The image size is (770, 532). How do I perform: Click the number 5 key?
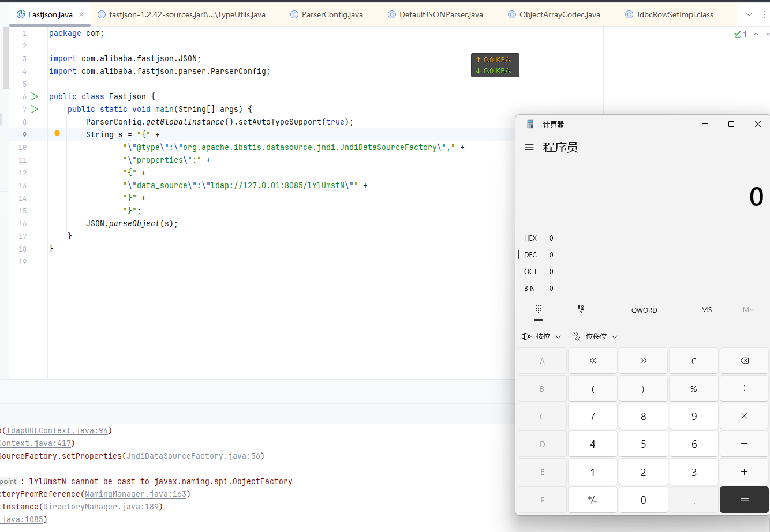pos(644,444)
